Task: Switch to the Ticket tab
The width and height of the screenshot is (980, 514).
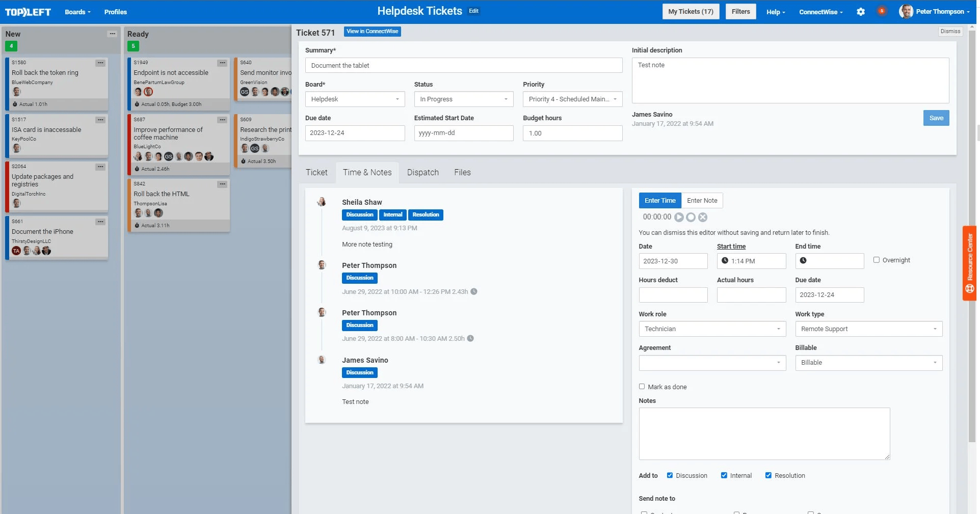Action: (x=316, y=172)
